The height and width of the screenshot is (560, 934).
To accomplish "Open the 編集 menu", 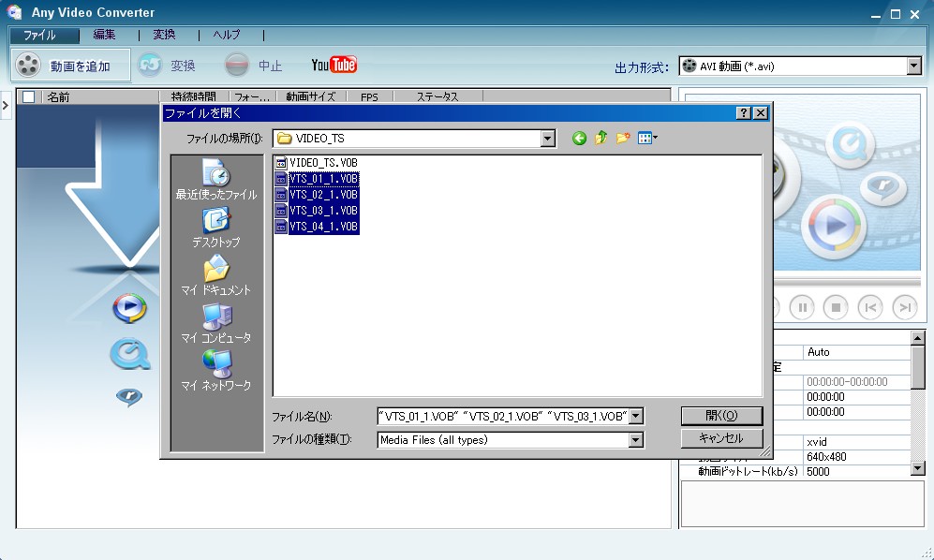I will pyautogui.click(x=104, y=36).
